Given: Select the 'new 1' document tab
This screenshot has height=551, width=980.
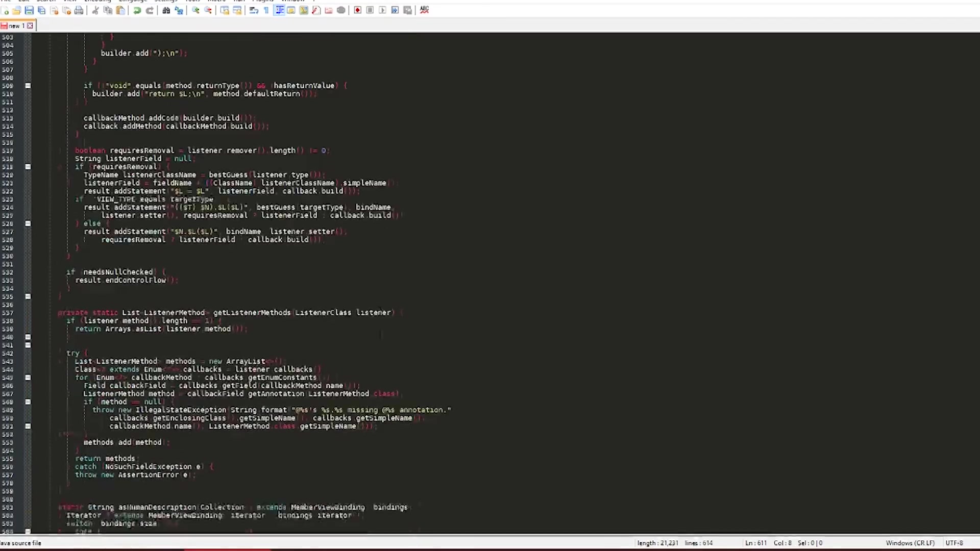Looking at the screenshot, I should (x=14, y=26).
